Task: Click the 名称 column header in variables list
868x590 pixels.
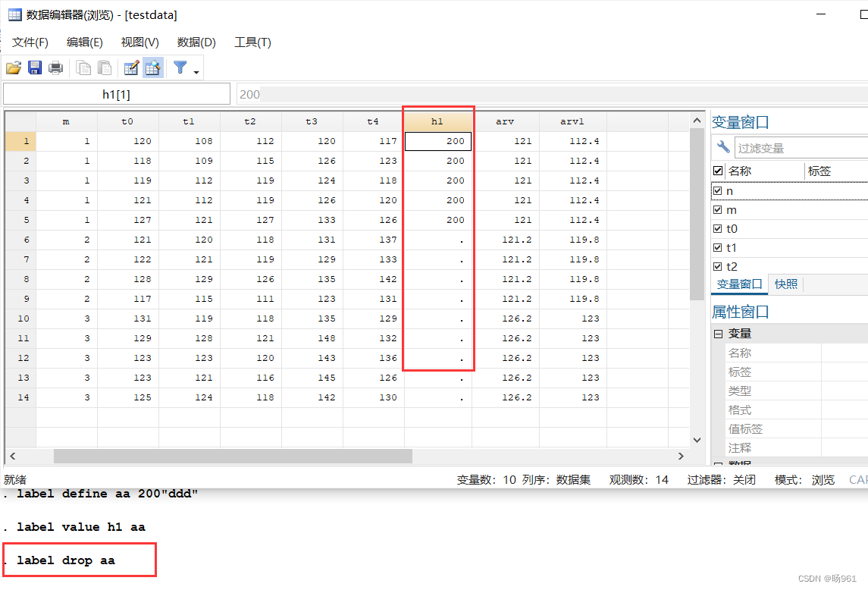Action: click(x=764, y=171)
